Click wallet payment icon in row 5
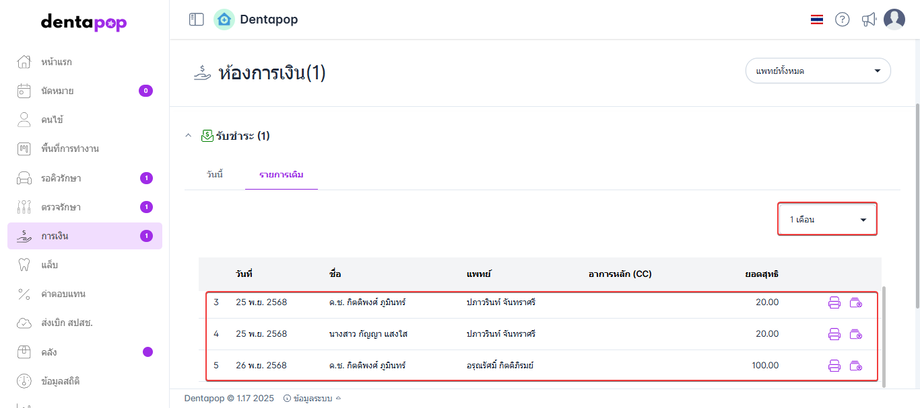 tap(856, 366)
